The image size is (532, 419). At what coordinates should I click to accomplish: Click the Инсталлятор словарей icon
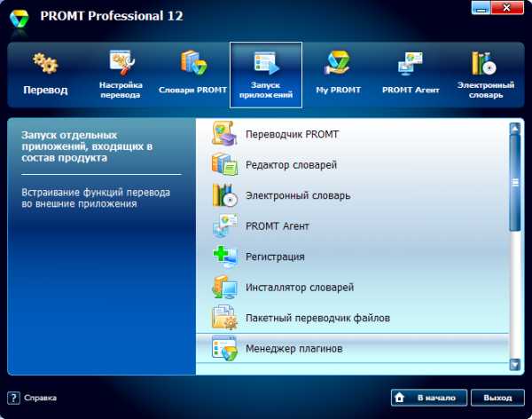(x=224, y=287)
